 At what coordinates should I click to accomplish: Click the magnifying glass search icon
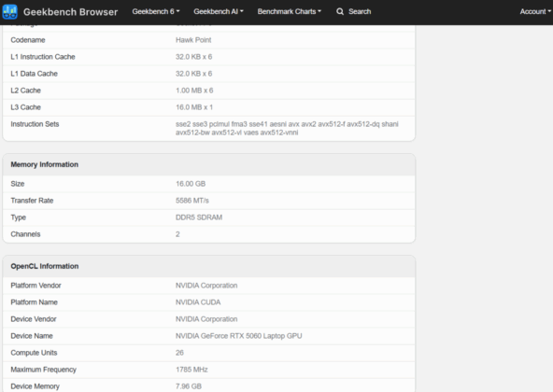(340, 11)
